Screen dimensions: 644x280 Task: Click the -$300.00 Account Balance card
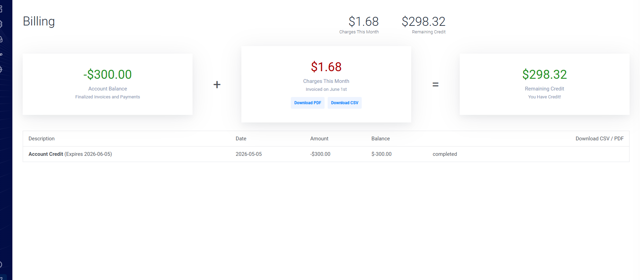tap(108, 84)
